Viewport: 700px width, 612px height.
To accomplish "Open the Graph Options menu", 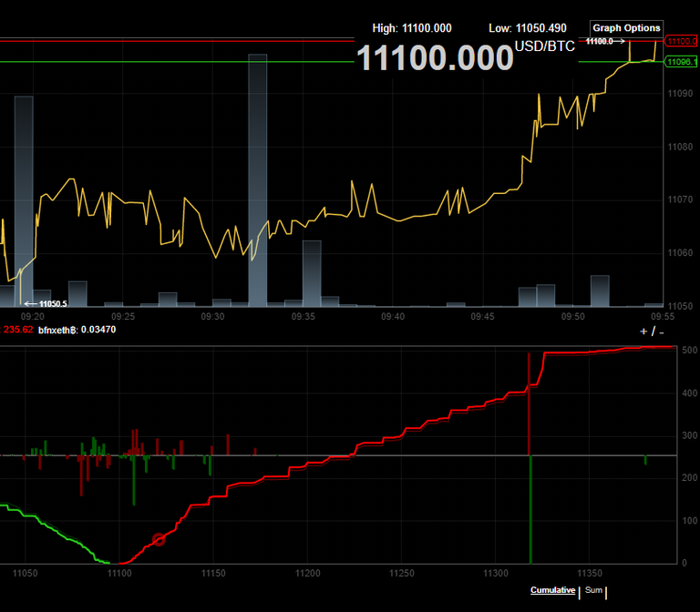I will coord(626,28).
